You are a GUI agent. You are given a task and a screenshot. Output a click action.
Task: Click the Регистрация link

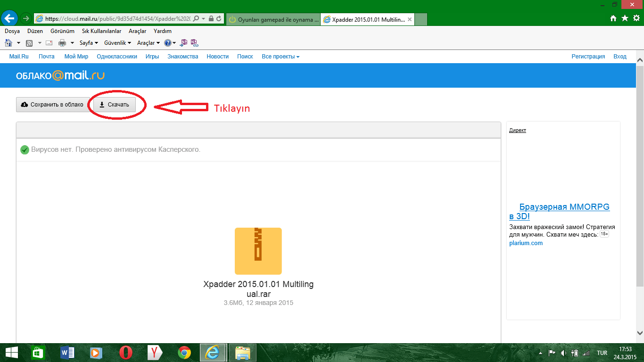[x=588, y=57]
